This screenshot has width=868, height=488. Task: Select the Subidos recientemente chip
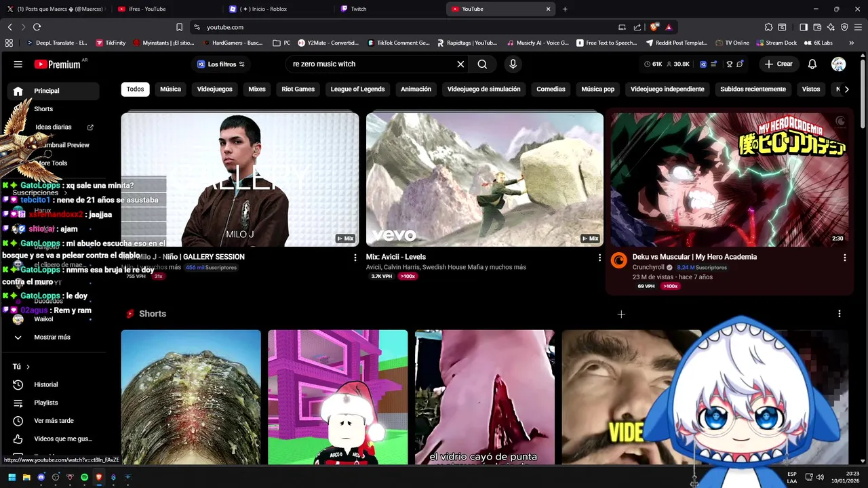click(753, 89)
